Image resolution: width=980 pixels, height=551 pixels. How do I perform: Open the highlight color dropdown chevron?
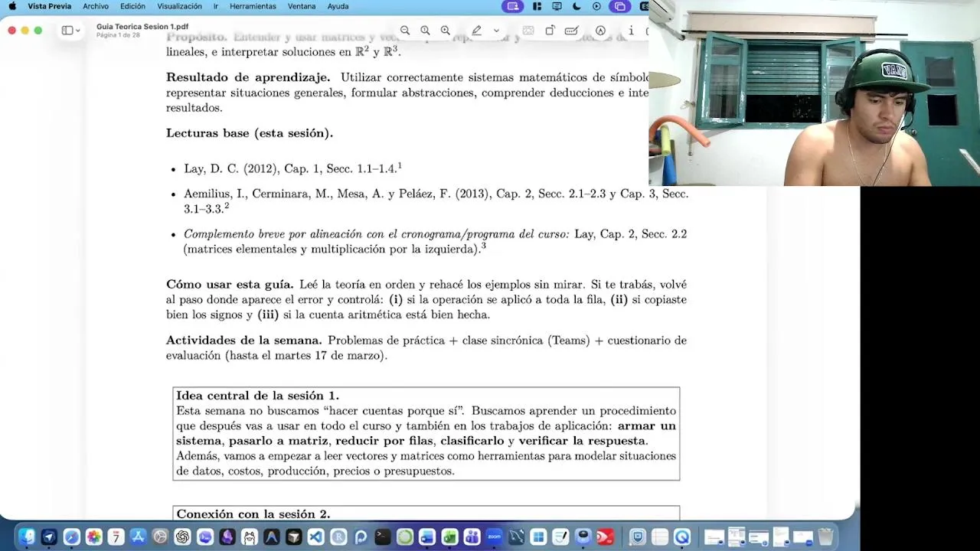(496, 31)
